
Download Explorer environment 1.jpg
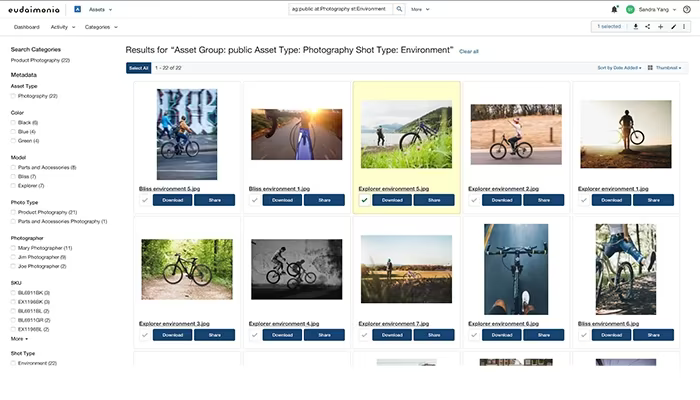[612, 200]
